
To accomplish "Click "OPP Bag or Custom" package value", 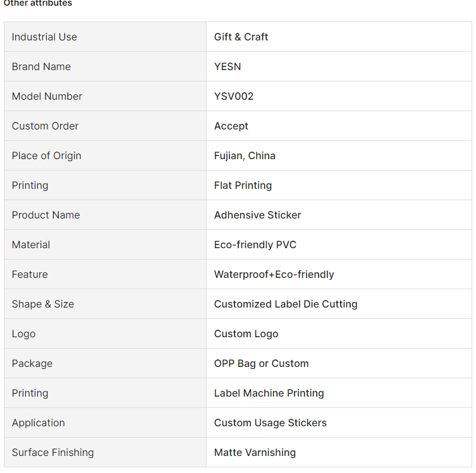I will 261,363.
